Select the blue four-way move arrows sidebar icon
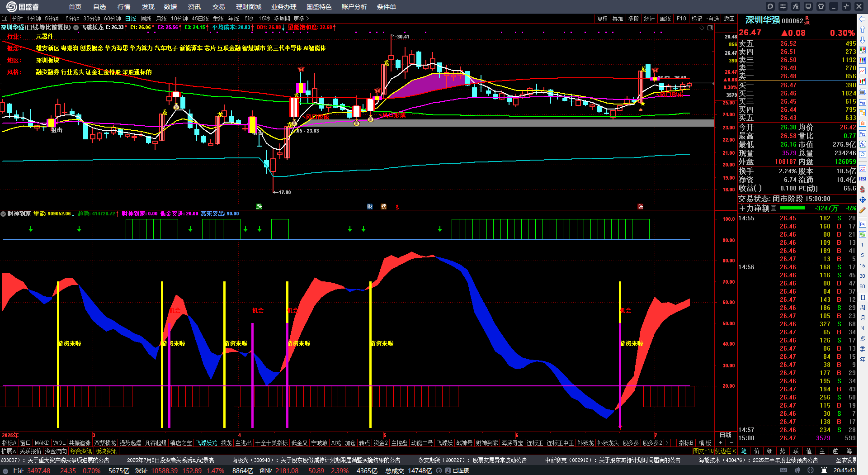Image resolution: width=868 pixels, height=475 pixels. (863, 199)
